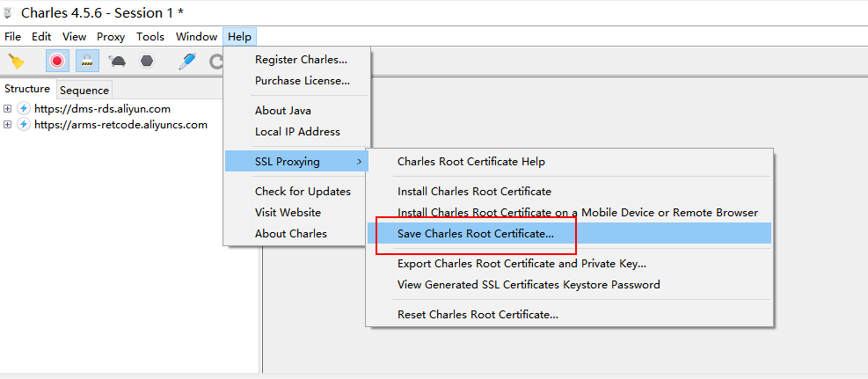Switch to the Sequence tab
Image resolution: width=868 pixels, height=379 pixels.
pos(84,90)
